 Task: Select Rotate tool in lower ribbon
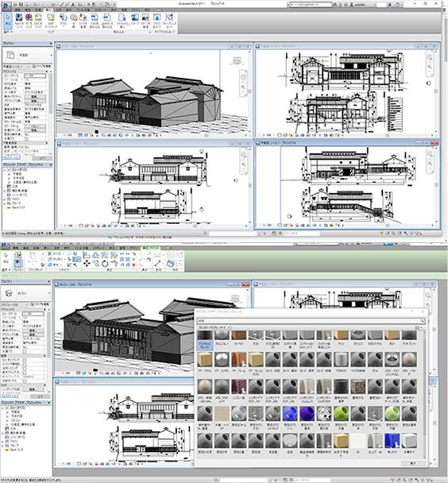(x=105, y=264)
